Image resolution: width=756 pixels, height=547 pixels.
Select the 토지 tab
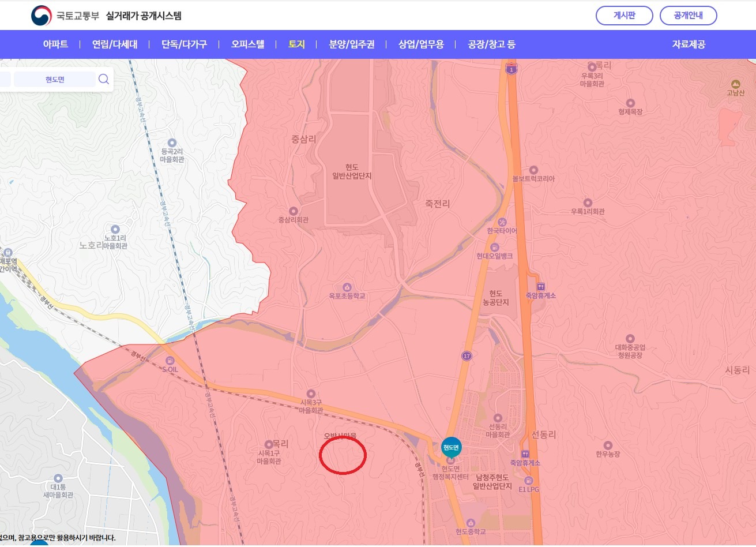click(x=296, y=44)
